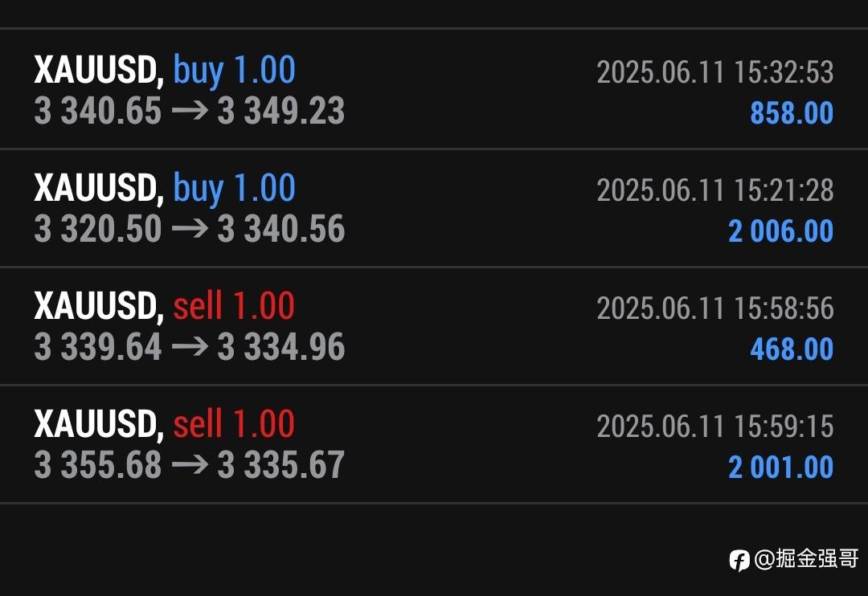Click buy 1.00 on the 2 006.00 profit trade
This screenshot has height=596, width=868.
pos(235,189)
